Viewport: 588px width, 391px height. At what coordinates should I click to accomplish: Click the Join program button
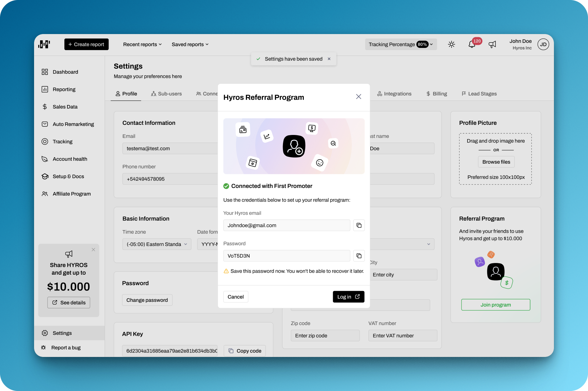click(x=496, y=305)
